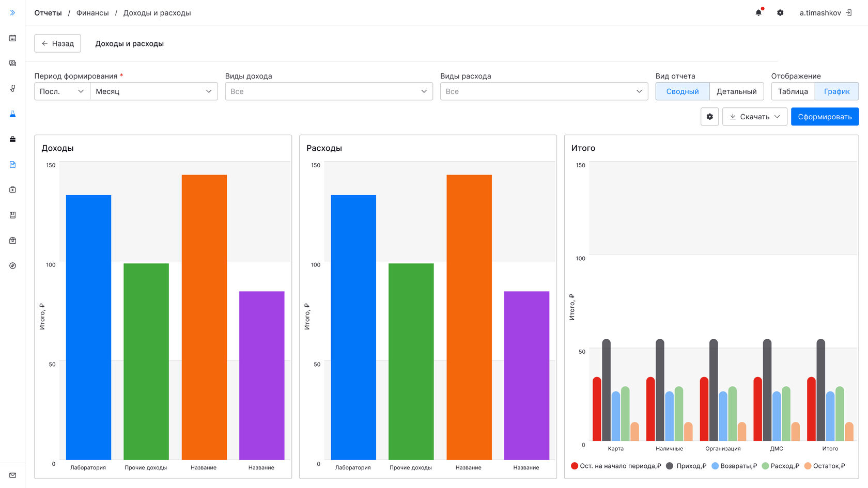
Task: Open the 'Виды расхода' dropdown
Action: (x=544, y=91)
